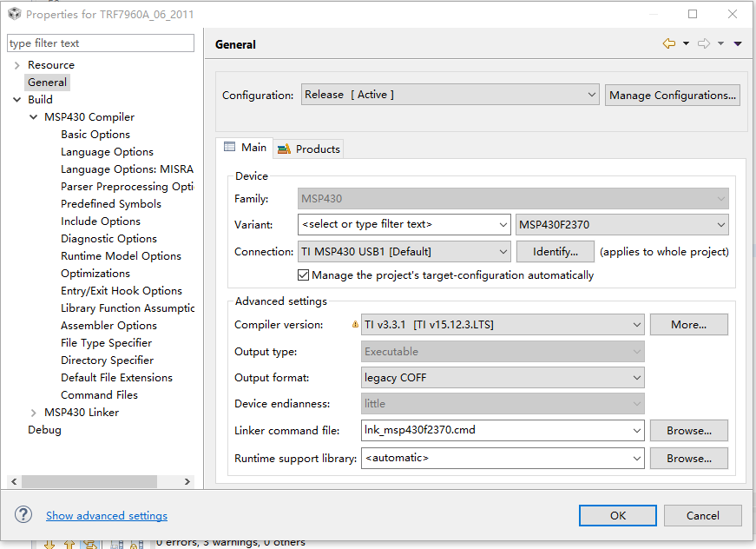Click the help question mark icon
756x549 pixels.
(23, 514)
